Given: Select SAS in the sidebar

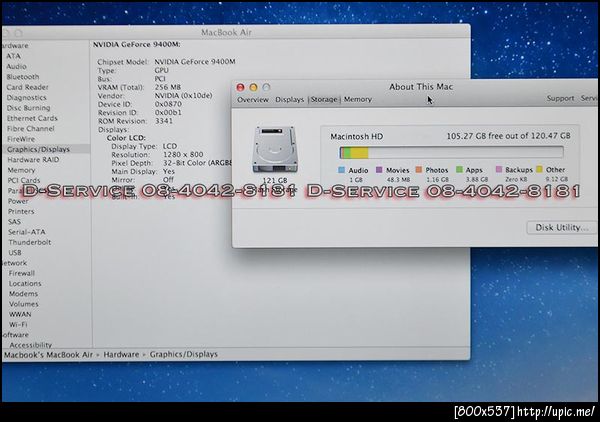Looking at the screenshot, I should (x=15, y=222).
